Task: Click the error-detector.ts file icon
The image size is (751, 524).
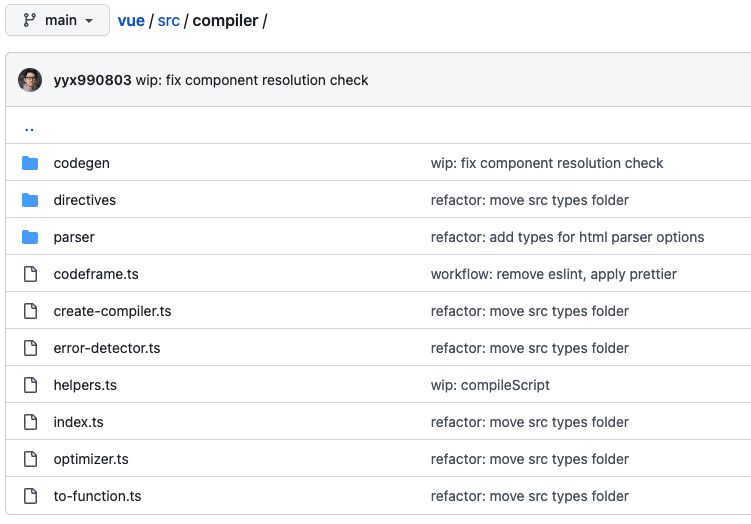Action: (x=30, y=348)
